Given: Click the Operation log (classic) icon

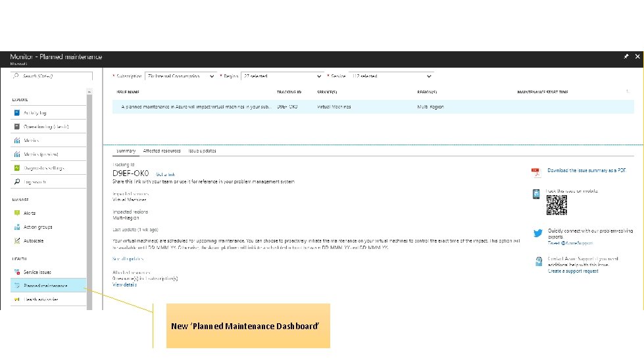Looking at the screenshot, I should [x=17, y=127].
